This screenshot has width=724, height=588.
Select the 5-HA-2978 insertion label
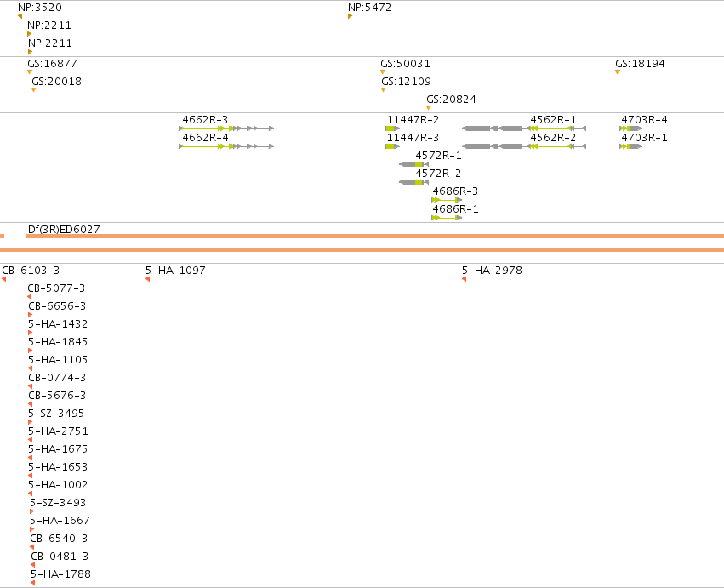point(492,271)
